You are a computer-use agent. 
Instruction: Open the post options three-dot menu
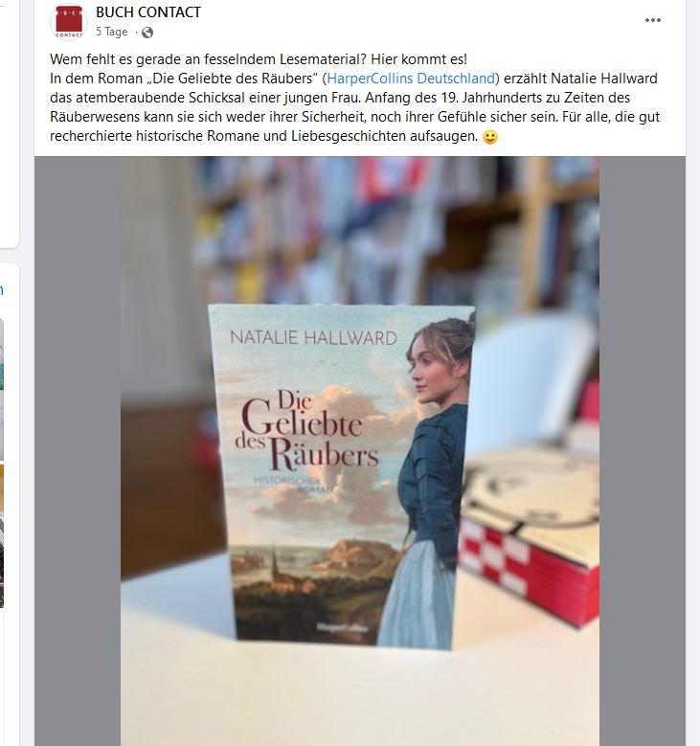652,20
